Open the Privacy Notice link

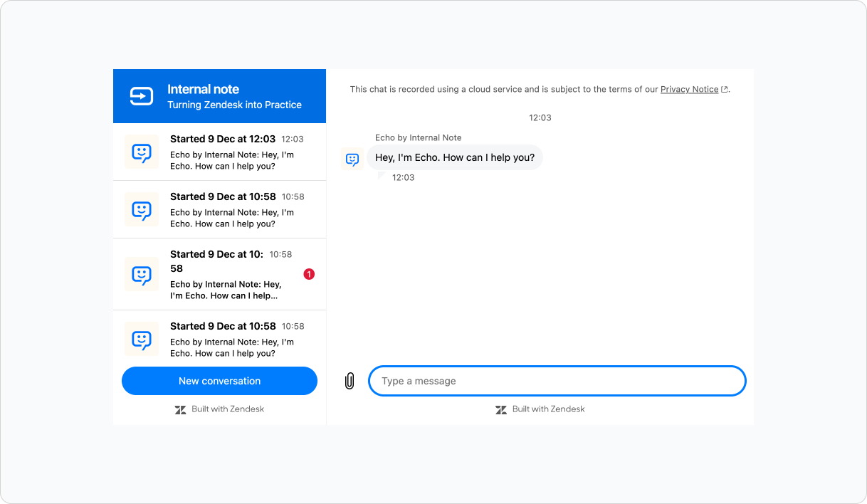[689, 90]
